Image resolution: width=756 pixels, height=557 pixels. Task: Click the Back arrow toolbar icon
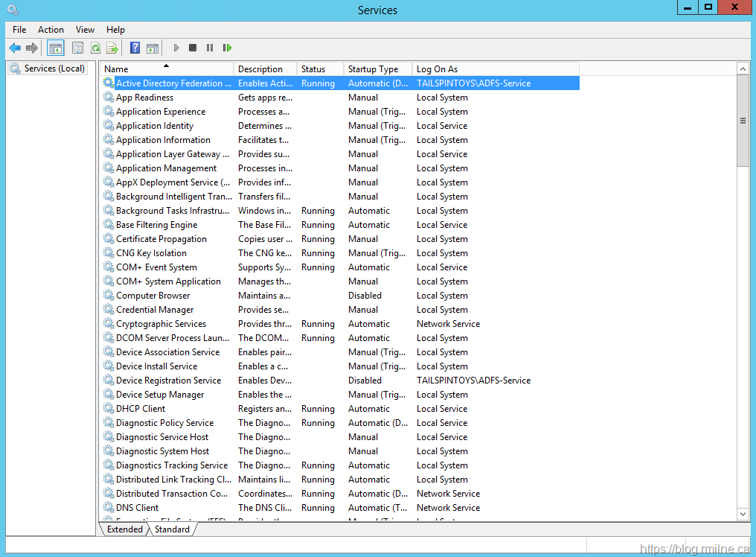coord(15,48)
